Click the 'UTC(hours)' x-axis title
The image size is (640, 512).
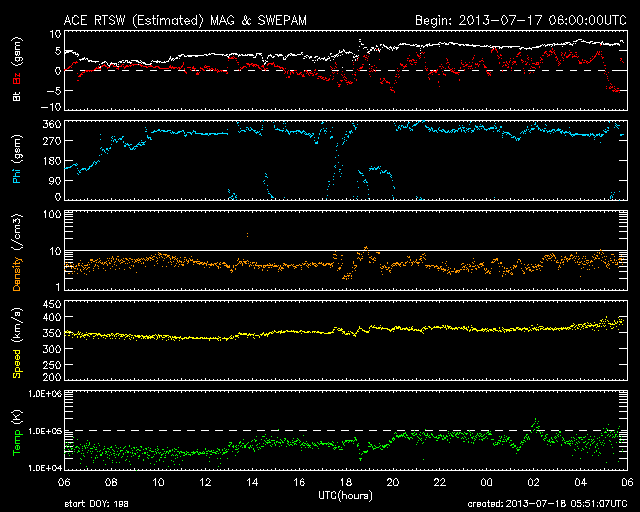(345, 496)
